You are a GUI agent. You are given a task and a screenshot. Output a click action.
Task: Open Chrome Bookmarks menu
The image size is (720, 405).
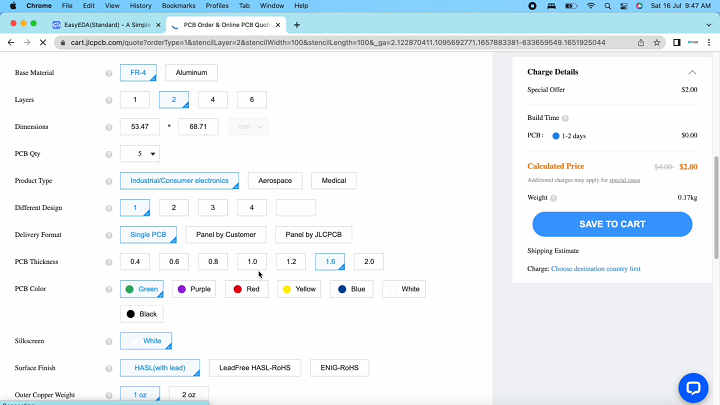click(x=179, y=6)
